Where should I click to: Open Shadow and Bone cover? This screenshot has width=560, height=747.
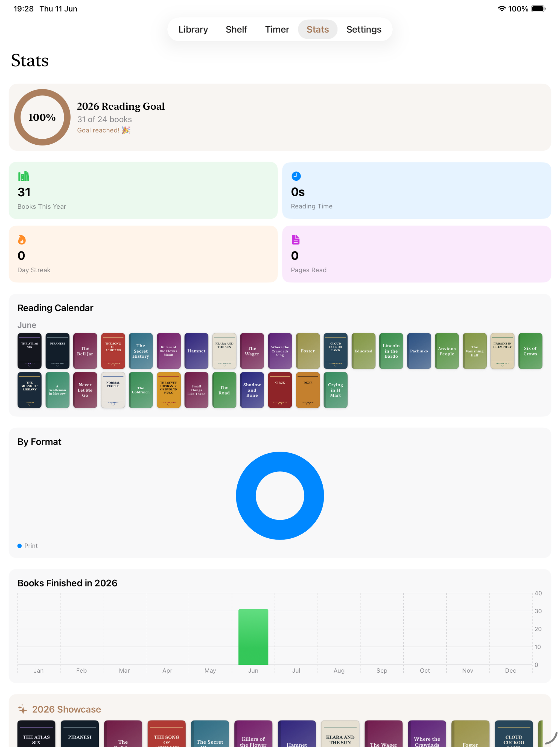coord(252,390)
